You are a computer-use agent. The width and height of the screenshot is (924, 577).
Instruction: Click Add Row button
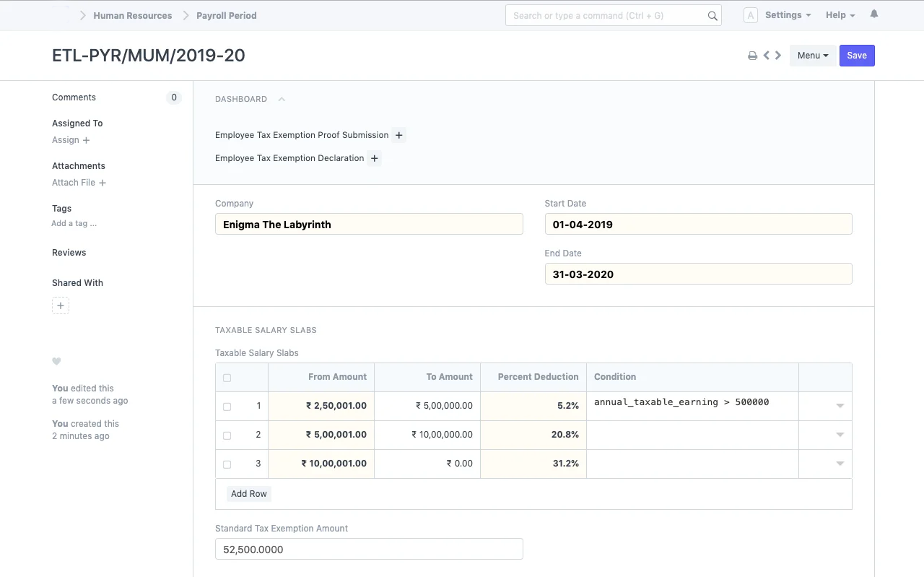click(248, 494)
